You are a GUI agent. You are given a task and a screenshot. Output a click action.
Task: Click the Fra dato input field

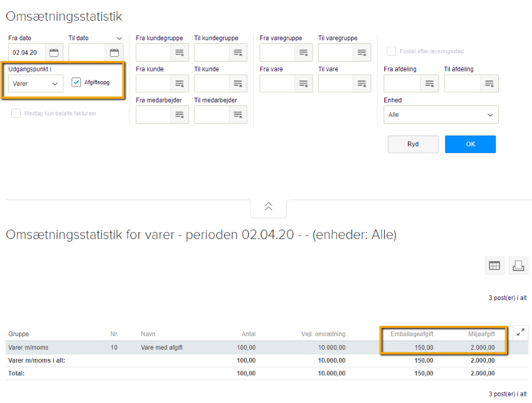tap(27, 53)
